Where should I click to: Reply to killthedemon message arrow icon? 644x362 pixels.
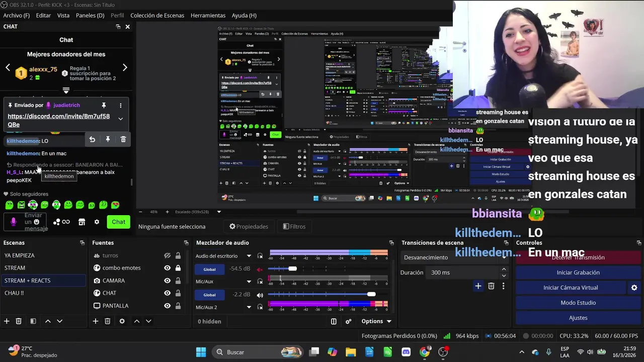tap(92, 139)
